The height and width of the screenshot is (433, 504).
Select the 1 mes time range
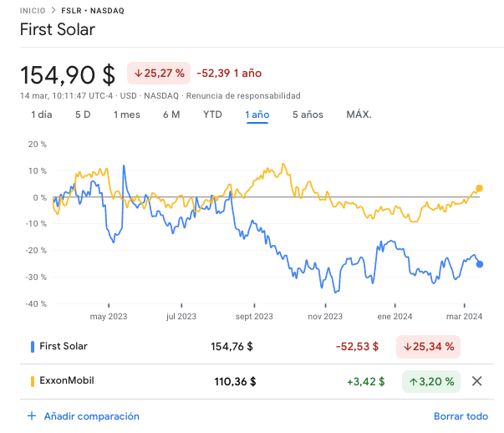click(127, 115)
